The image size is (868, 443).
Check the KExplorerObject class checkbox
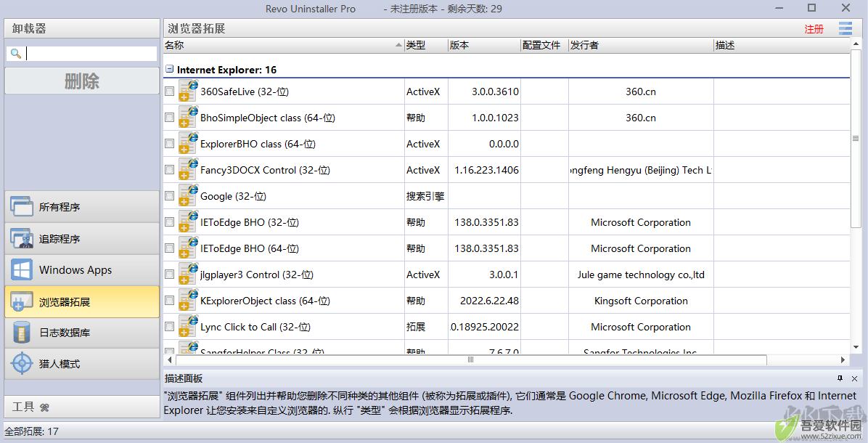(x=169, y=300)
